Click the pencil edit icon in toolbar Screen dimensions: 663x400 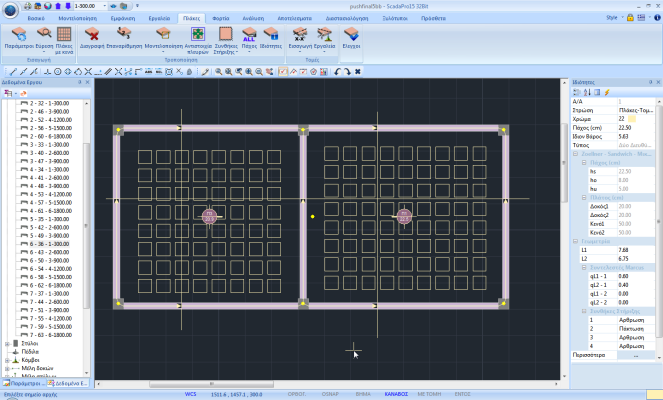click(x=205, y=72)
